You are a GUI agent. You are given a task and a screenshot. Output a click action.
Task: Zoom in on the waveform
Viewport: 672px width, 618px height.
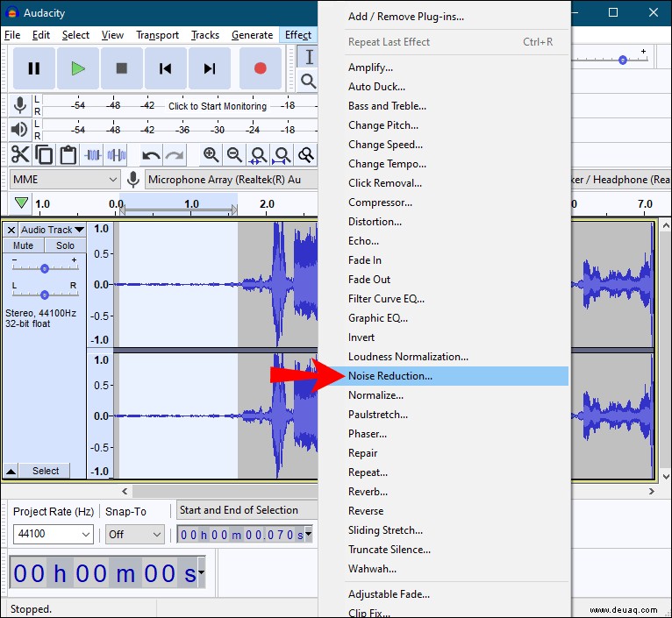(211, 154)
